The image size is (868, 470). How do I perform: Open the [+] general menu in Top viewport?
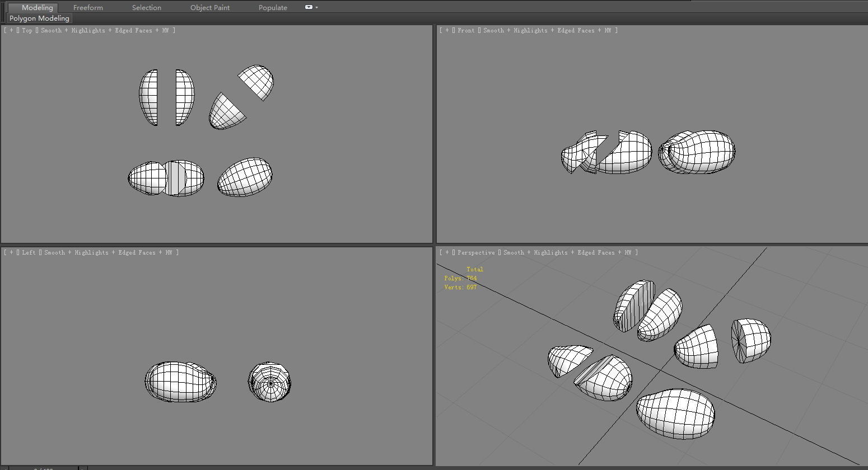[x=11, y=30]
